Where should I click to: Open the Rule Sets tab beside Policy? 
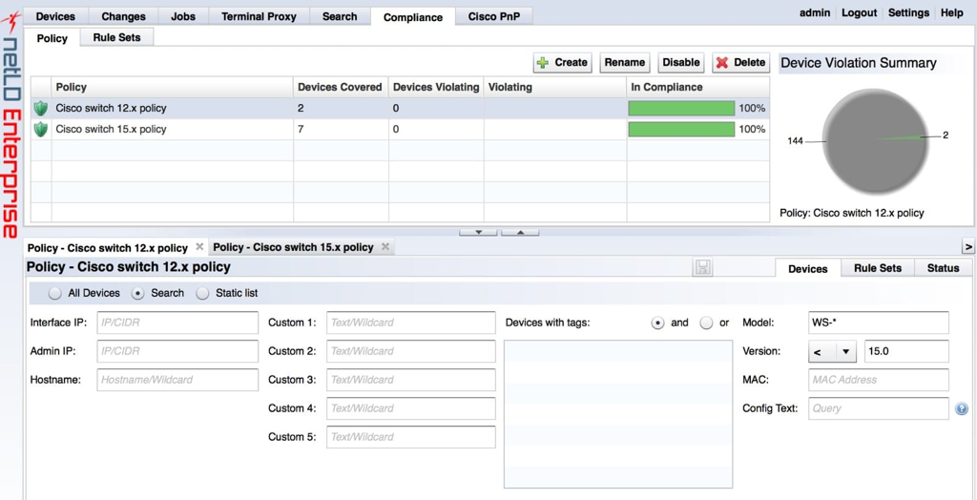(117, 37)
